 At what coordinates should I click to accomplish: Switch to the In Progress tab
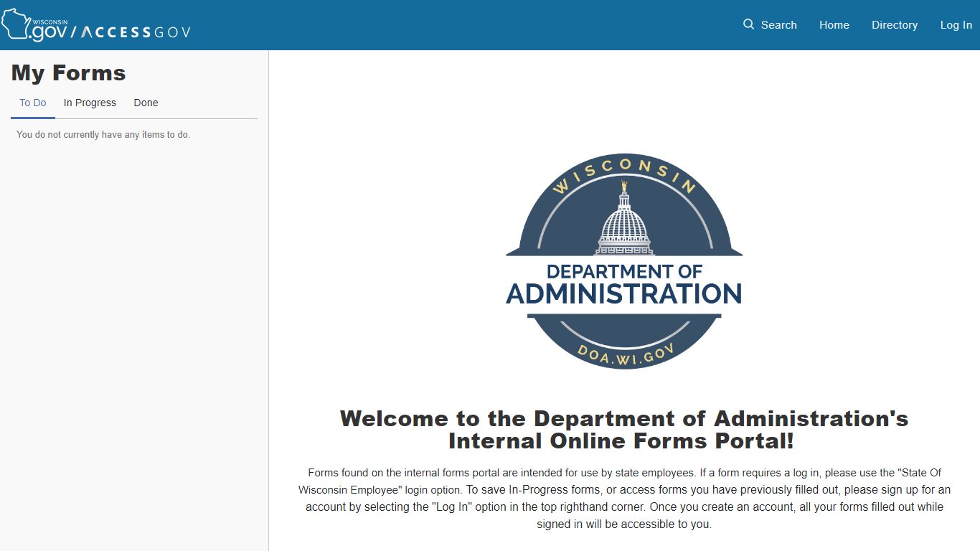[90, 103]
